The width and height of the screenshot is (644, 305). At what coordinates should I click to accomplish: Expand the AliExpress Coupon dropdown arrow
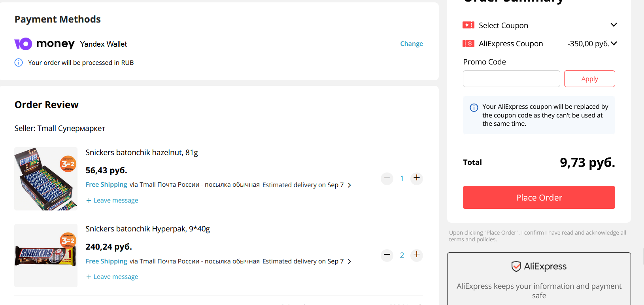click(x=614, y=44)
